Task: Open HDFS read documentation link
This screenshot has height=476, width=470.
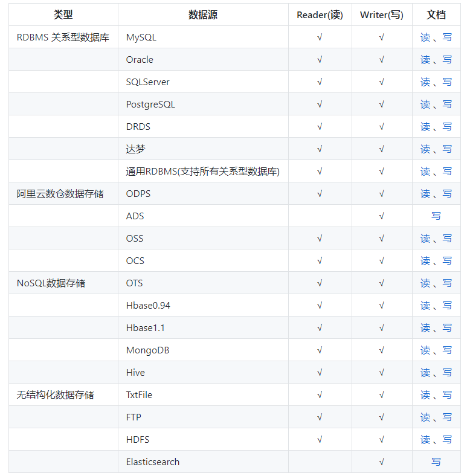Action: click(425, 440)
